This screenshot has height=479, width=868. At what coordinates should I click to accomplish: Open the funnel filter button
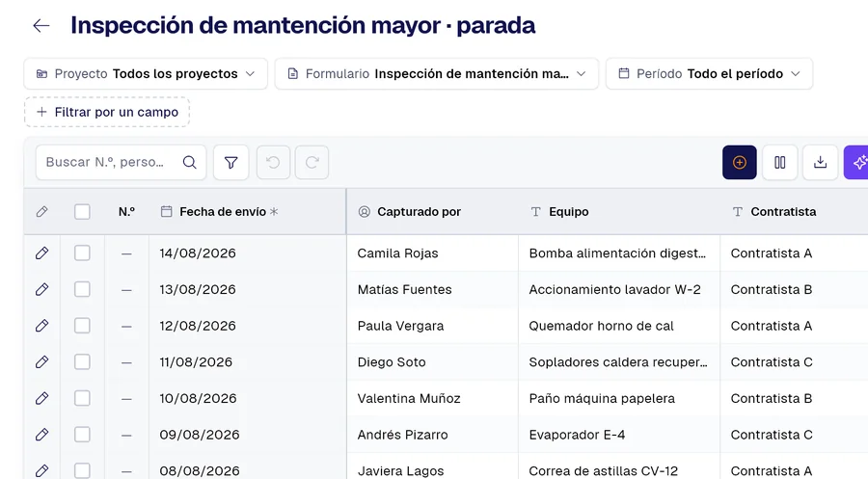(x=231, y=162)
